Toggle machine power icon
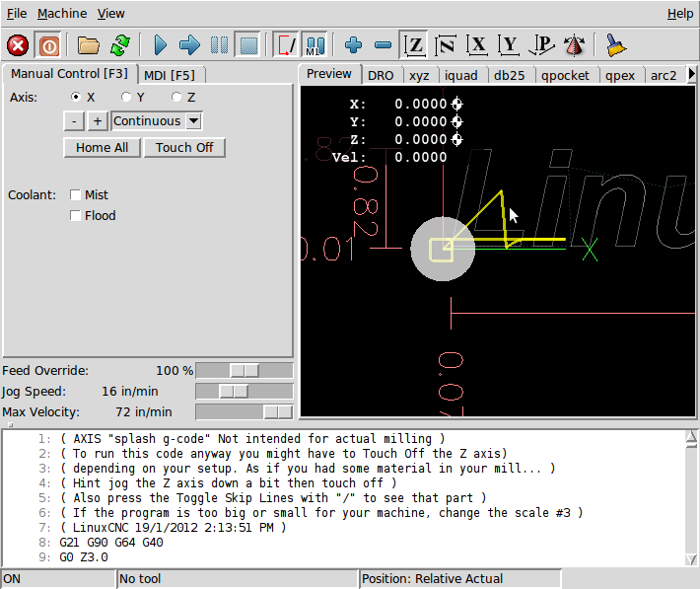 coord(47,45)
